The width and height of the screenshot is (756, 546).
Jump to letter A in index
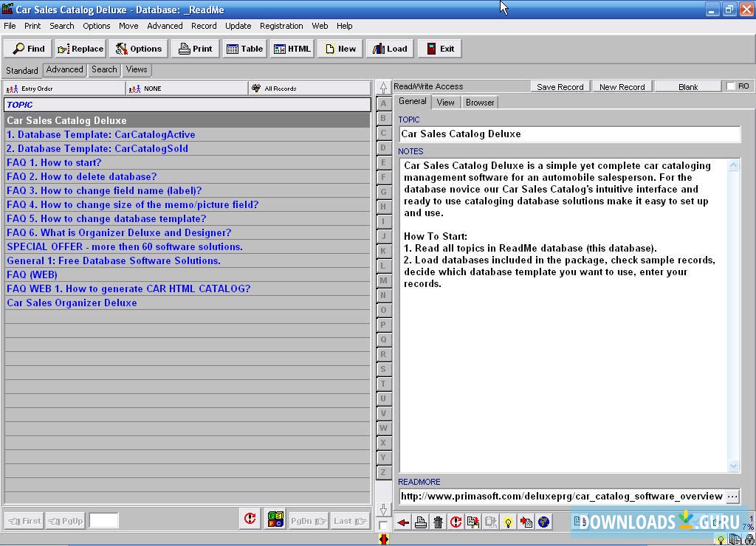tap(383, 103)
